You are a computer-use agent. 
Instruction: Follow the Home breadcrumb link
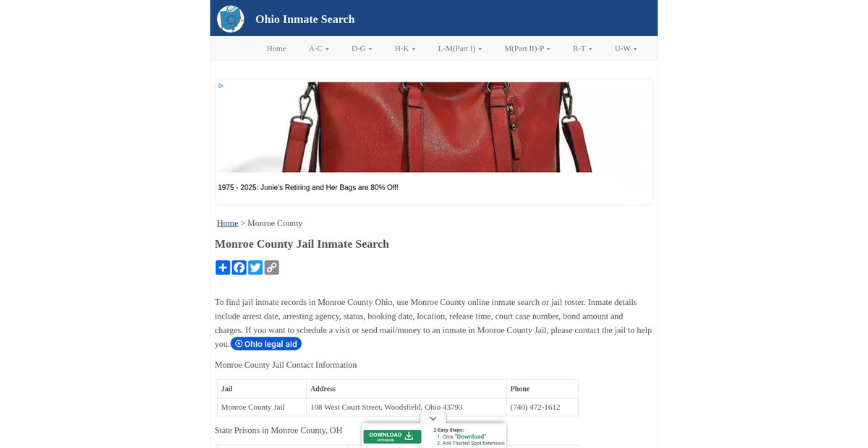pos(227,223)
